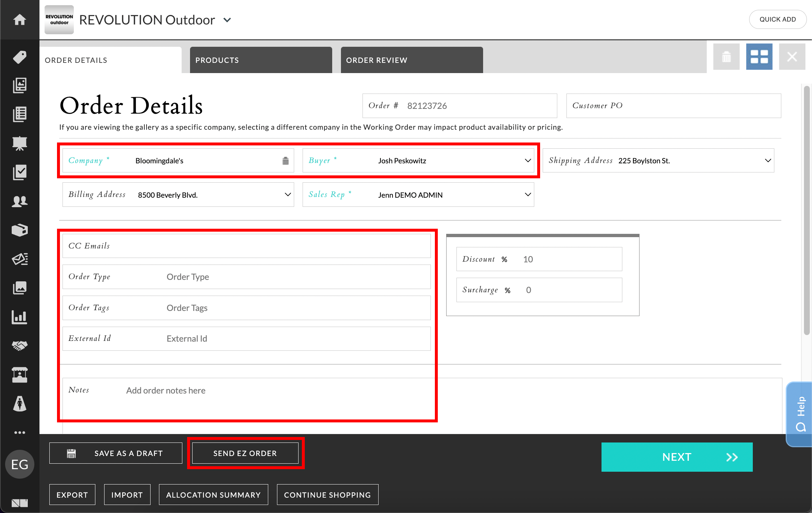The width and height of the screenshot is (812, 513).
Task: Switch to the Products tab
Action: [261, 60]
